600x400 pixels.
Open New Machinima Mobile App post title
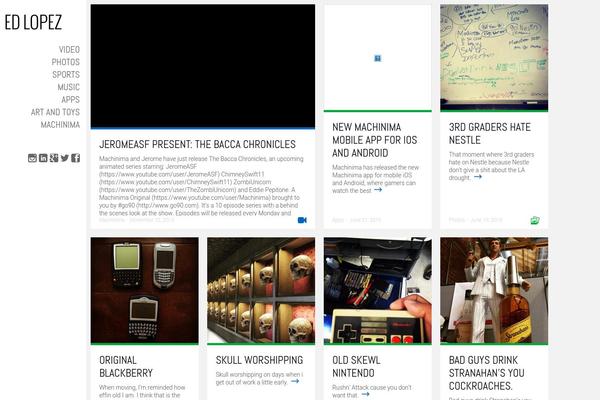[x=375, y=140]
